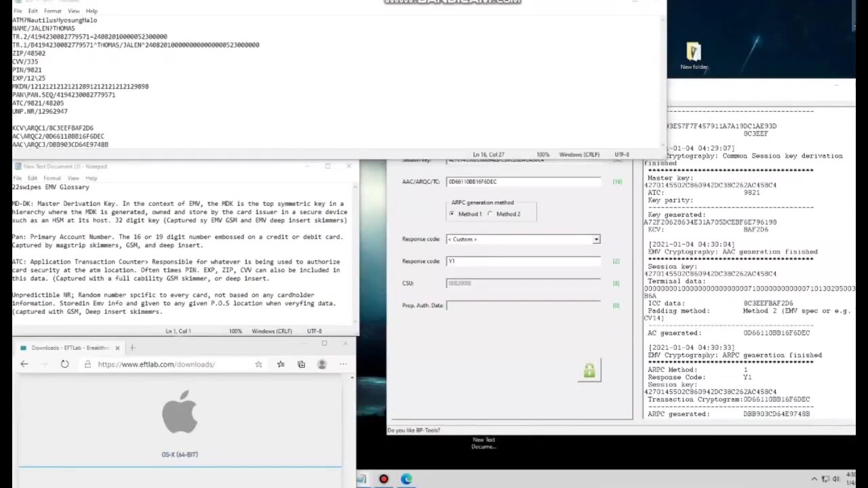Open Help menu in the glossary Notepad
Viewport: 868px width, 488px height.
pyautogui.click(x=92, y=178)
